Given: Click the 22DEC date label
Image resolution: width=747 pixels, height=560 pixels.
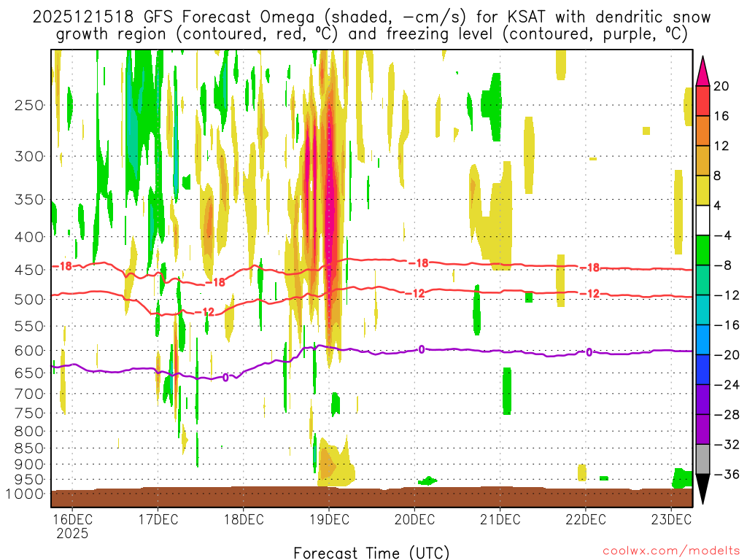Looking at the screenshot, I should (586, 519).
